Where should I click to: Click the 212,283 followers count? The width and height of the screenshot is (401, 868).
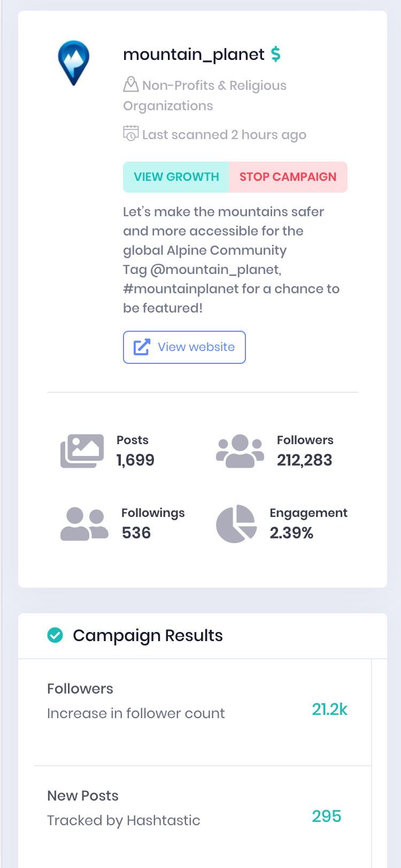[304, 460]
